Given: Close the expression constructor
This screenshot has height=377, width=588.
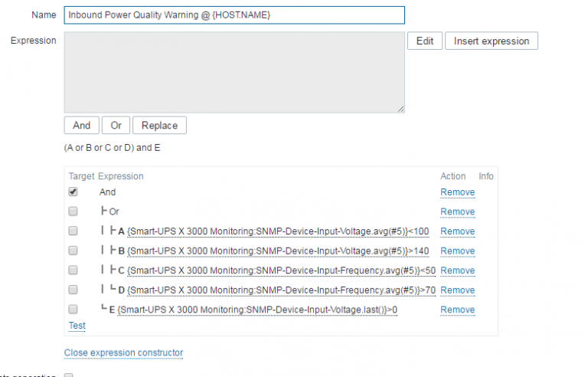Looking at the screenshot, I should click(123, 353).
